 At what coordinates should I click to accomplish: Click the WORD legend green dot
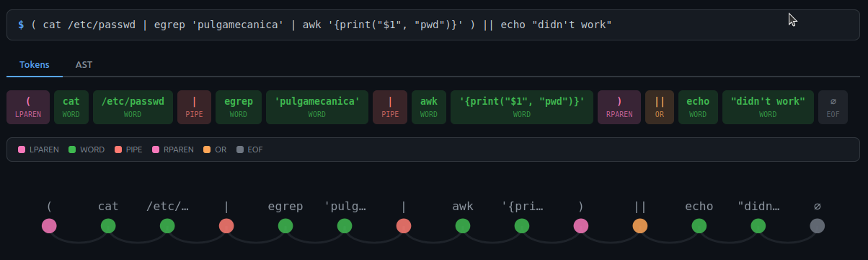(72, 149)
